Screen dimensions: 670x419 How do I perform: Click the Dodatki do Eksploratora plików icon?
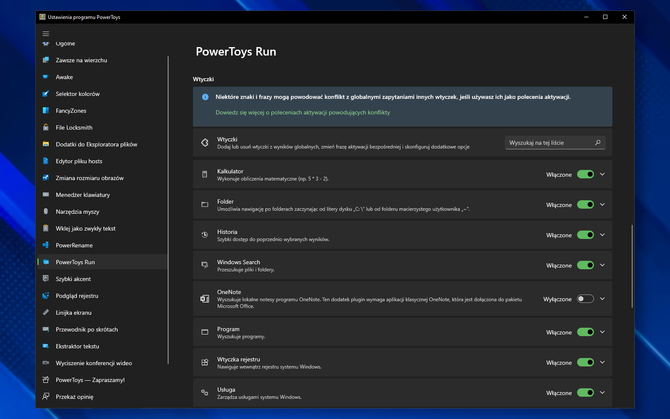click(x=46, y=144)
